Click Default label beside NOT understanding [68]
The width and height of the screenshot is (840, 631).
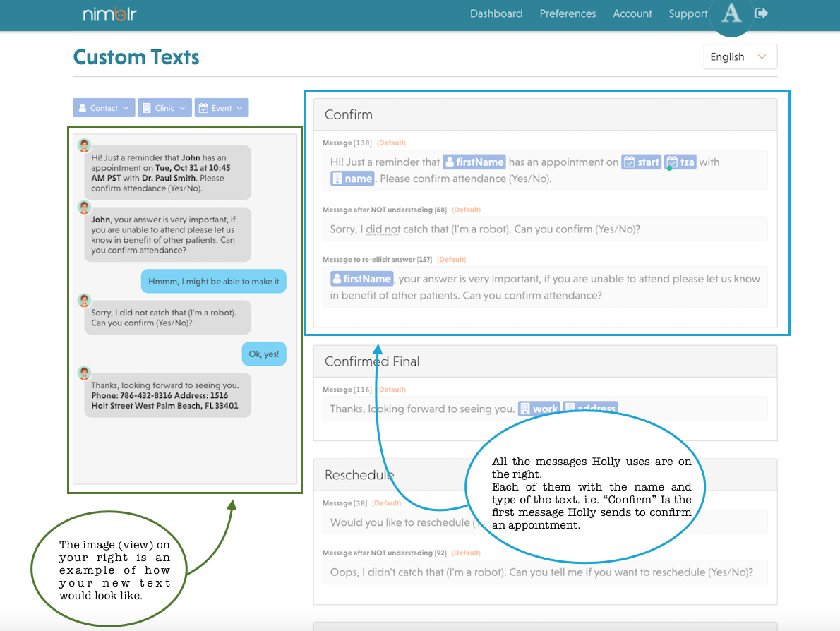[466, 210]
